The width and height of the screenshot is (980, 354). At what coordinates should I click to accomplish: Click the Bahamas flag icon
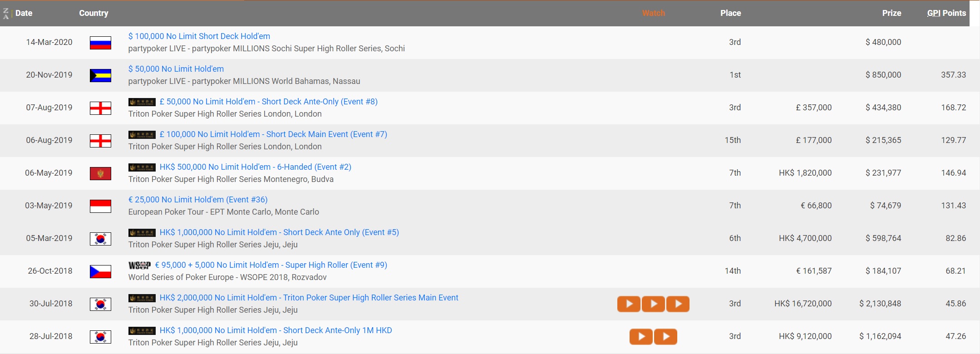100,75
